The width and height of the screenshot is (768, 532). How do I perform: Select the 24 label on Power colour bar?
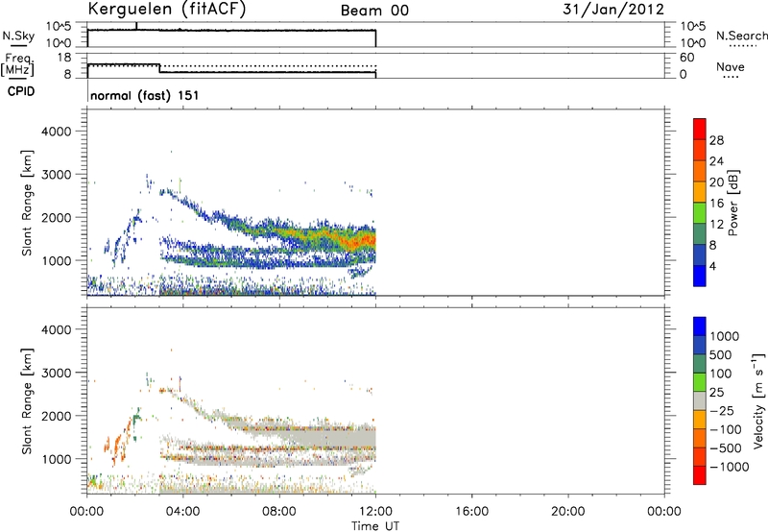click(716, 161)
